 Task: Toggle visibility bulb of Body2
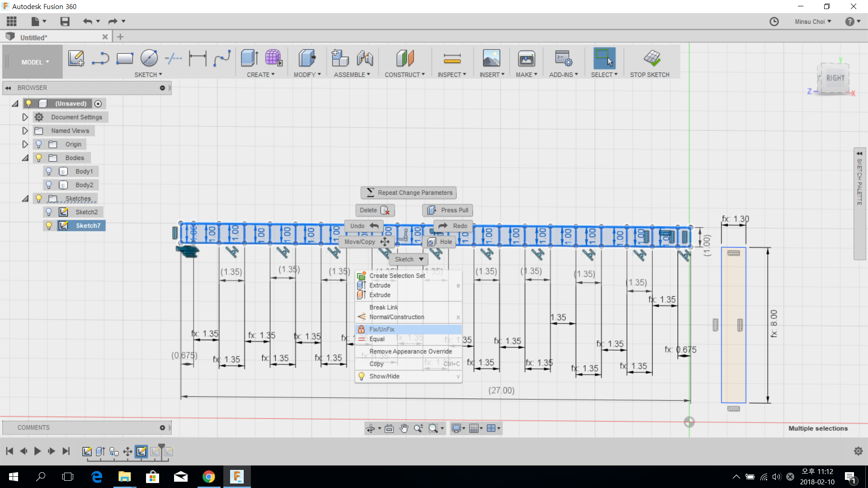[x=49, y=185]
